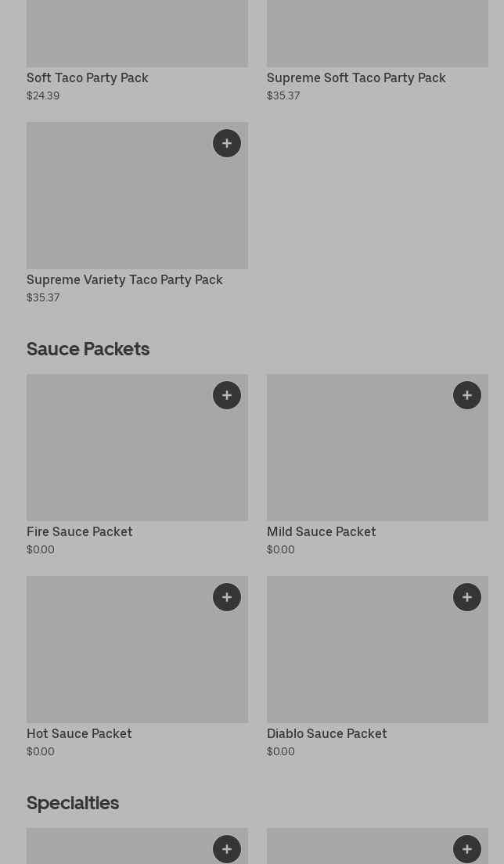Select Fire Sauce Packet name
Image resolution: width=504 pixels, height=864 pixels.
[x=80, y=532]
